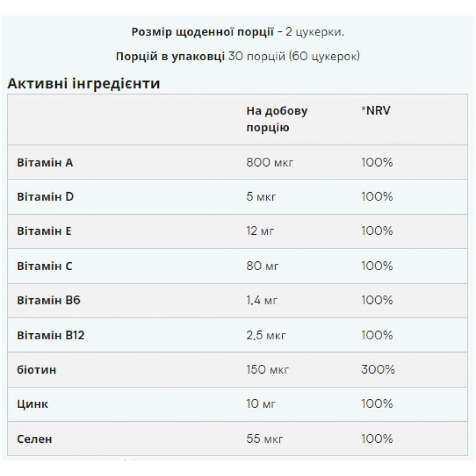Click the На добову порцію header
This screenshot has width=476, height=476.
click(277, 119)
